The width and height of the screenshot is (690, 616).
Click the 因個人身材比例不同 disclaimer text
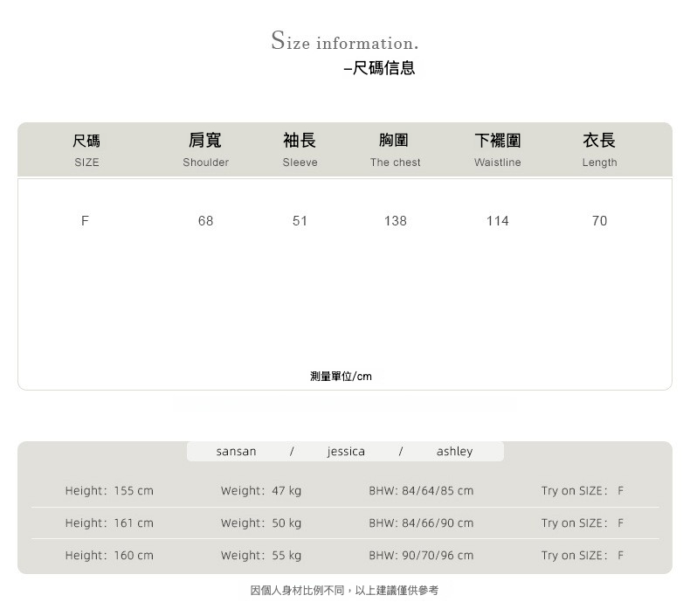(x=344, y=590)
